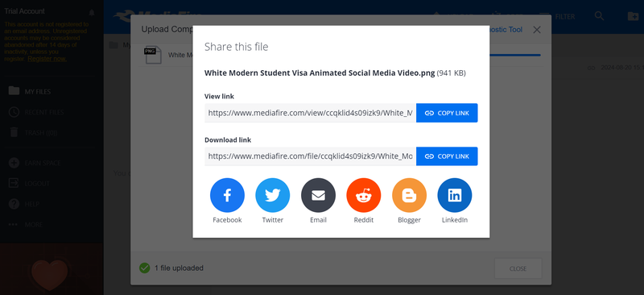Image resolution: width=644 pixels, height=295 pixels.
Task: Open HELP in the sidebar
Action: 24,204
